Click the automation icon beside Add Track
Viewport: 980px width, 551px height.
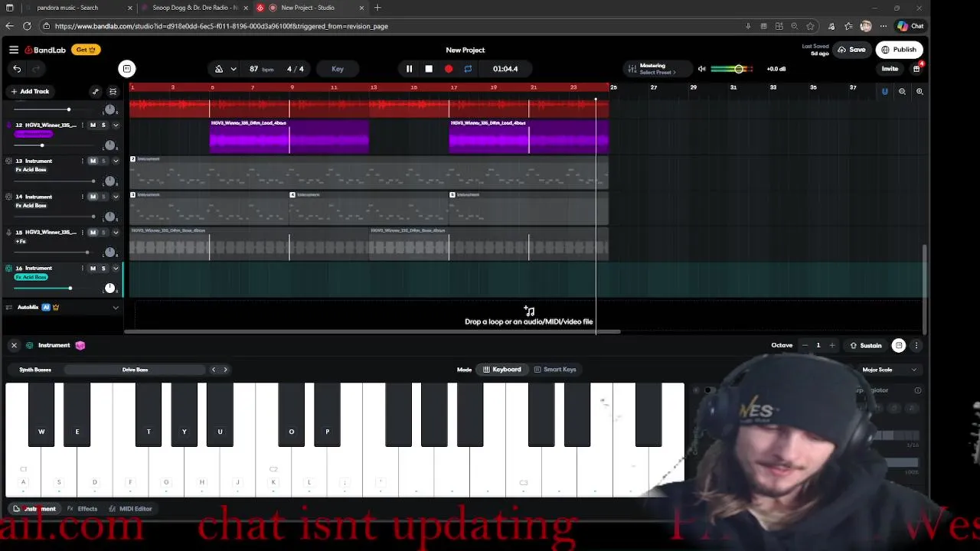pos(96,91)
